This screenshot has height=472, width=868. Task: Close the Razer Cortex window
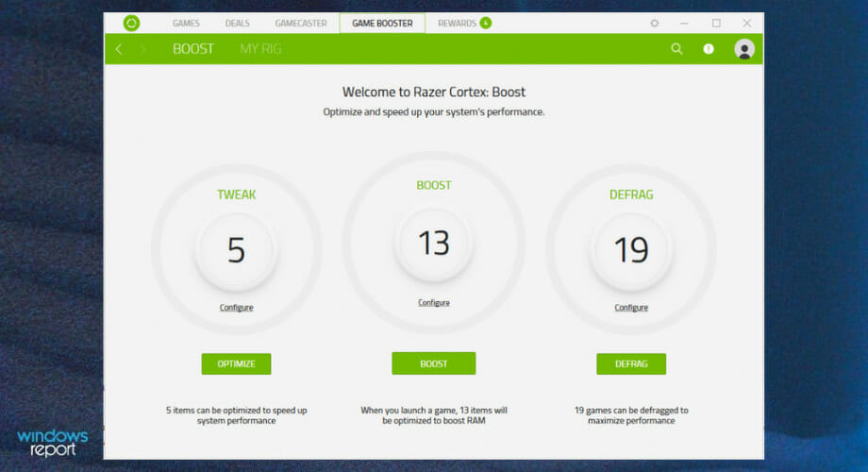click(x=747, y=24)
